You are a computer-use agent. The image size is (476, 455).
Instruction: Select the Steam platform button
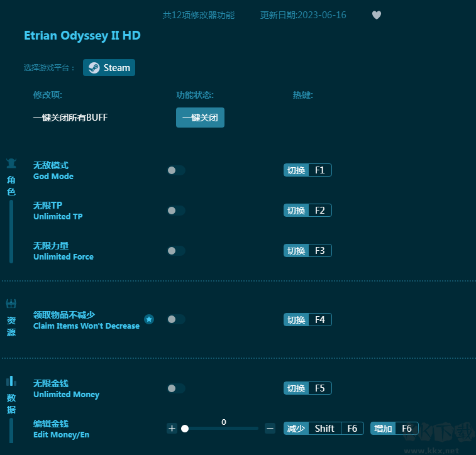point(109,68)
